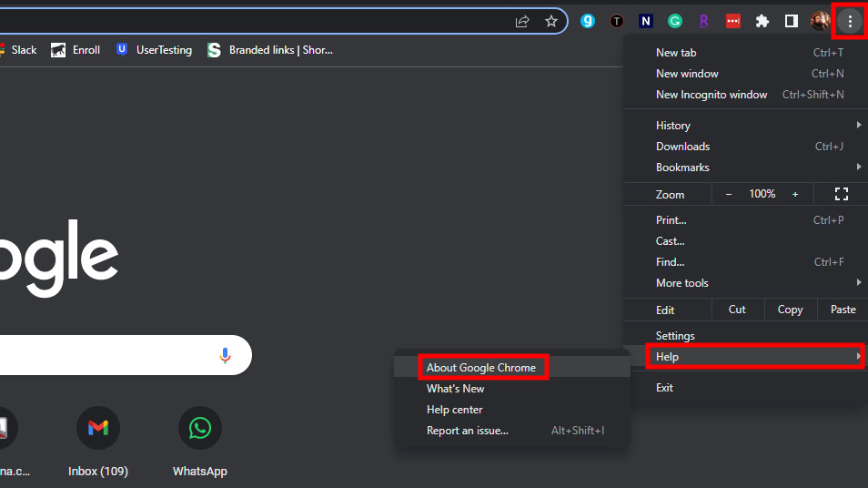Open the WhatsApp shortcut
Image resolution: width=868 pixels, height=488 pixels.
[x=200, y=428]
